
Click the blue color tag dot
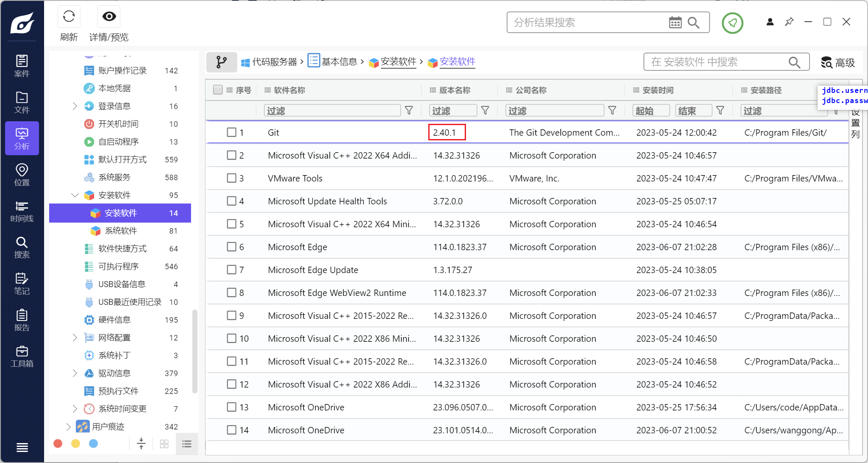coord(94,443)
